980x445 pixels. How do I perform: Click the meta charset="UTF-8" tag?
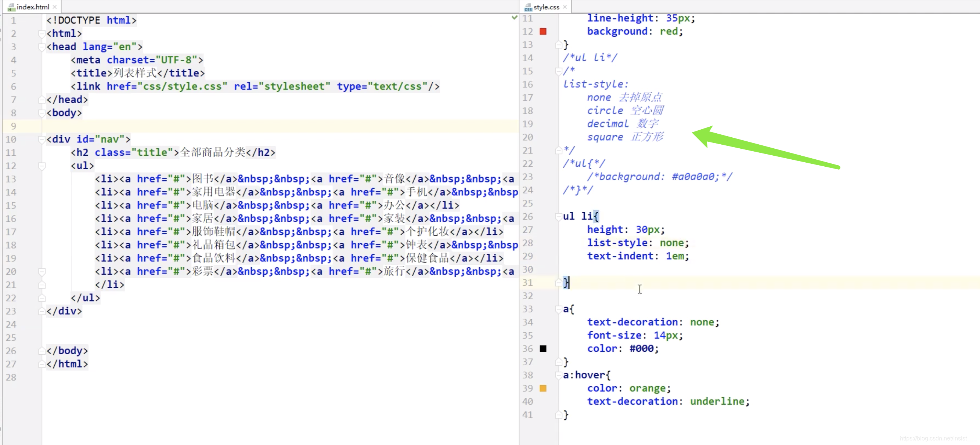137,60
